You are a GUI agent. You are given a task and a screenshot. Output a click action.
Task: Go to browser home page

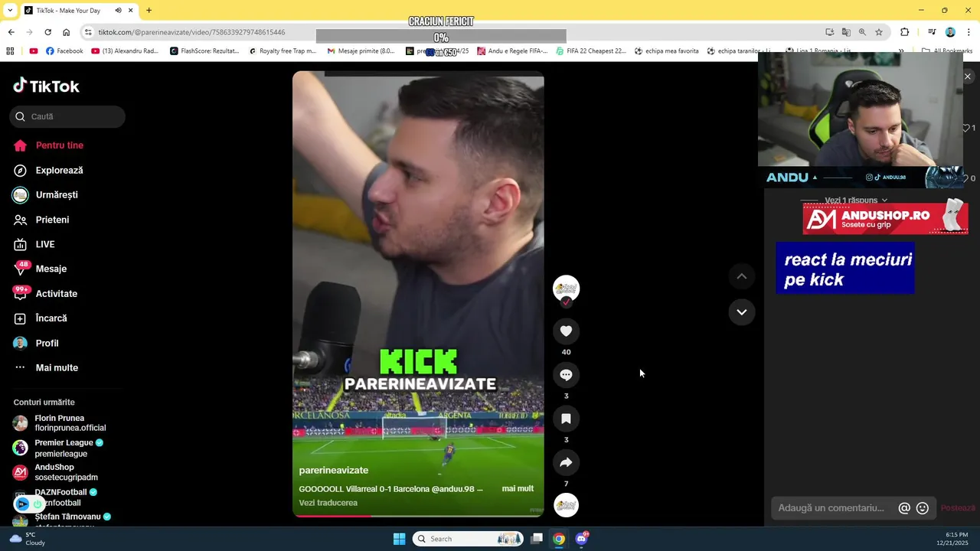coord(66,32)
